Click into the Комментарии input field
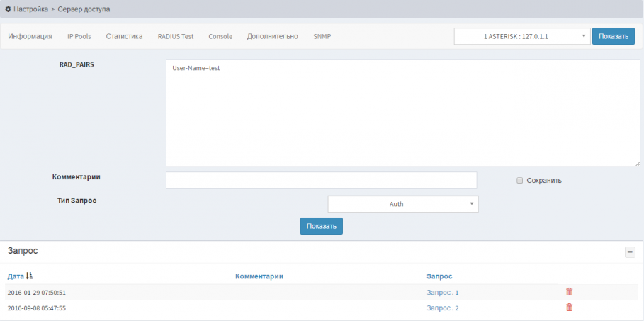This screenshot has width=644, height=321. point(321,181)
